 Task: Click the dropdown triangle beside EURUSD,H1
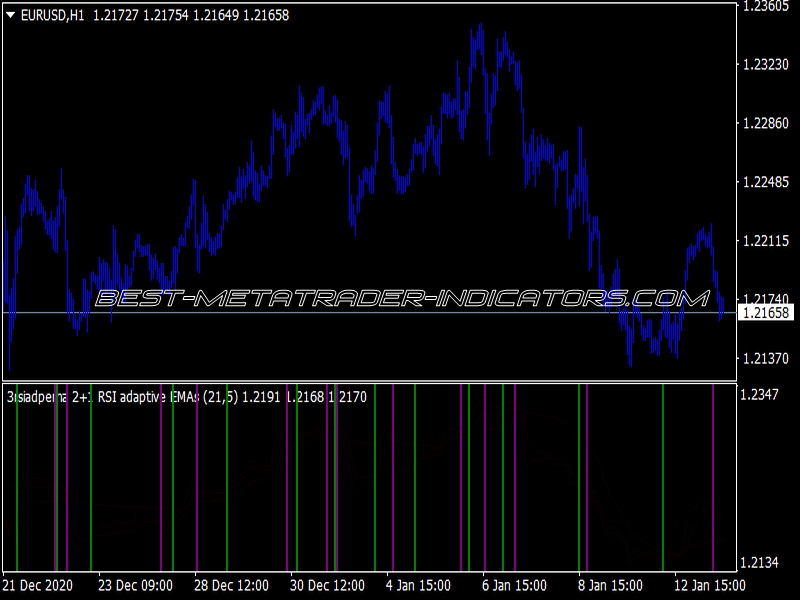pos(10,16)
